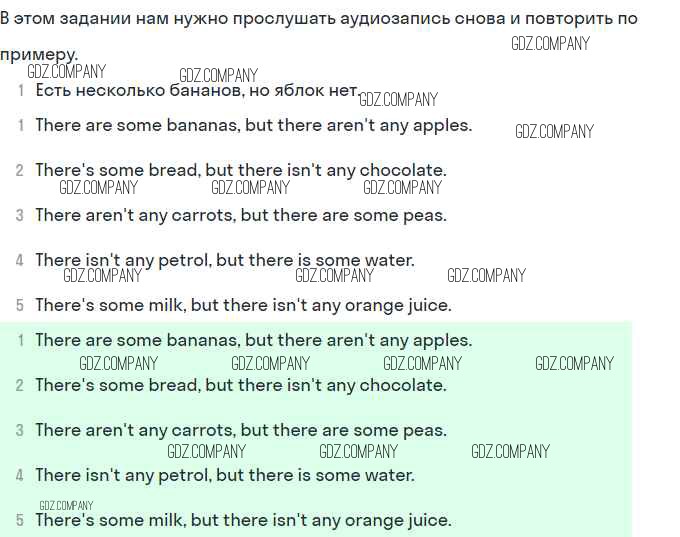Select number 3 in the green block
This screenshot has width=680, height=537.
(20, 431)
